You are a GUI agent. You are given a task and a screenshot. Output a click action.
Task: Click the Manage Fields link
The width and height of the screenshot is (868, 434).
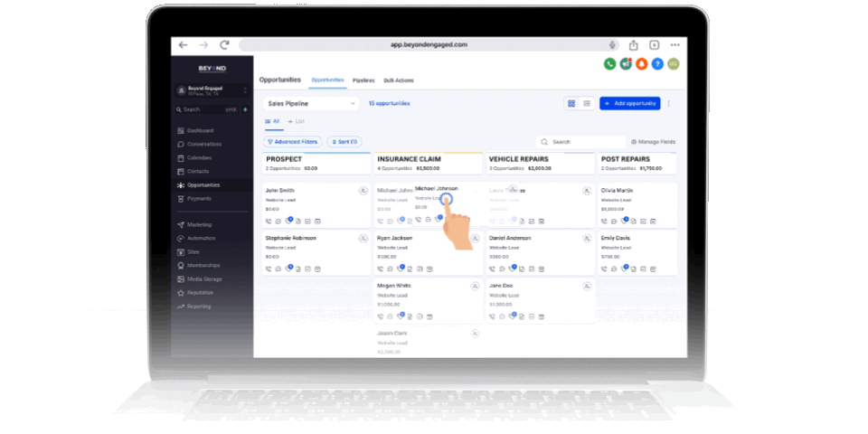coord(653,142)
